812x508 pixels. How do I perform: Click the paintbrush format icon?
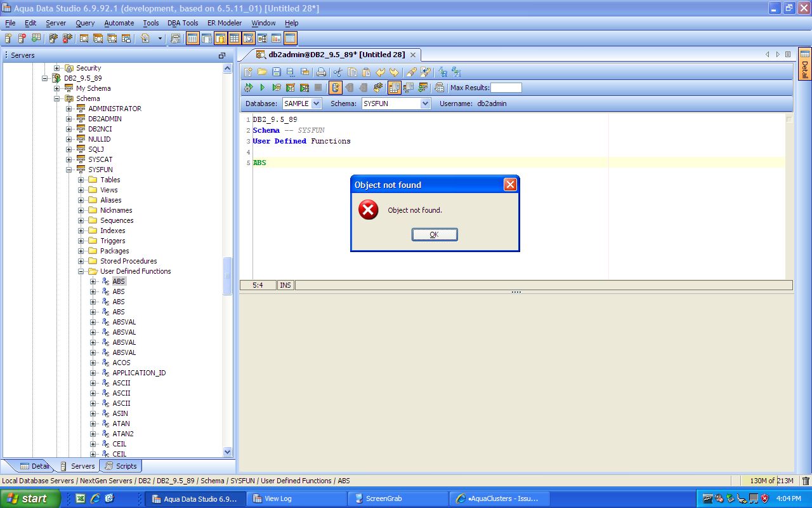(x=411, y=72)
